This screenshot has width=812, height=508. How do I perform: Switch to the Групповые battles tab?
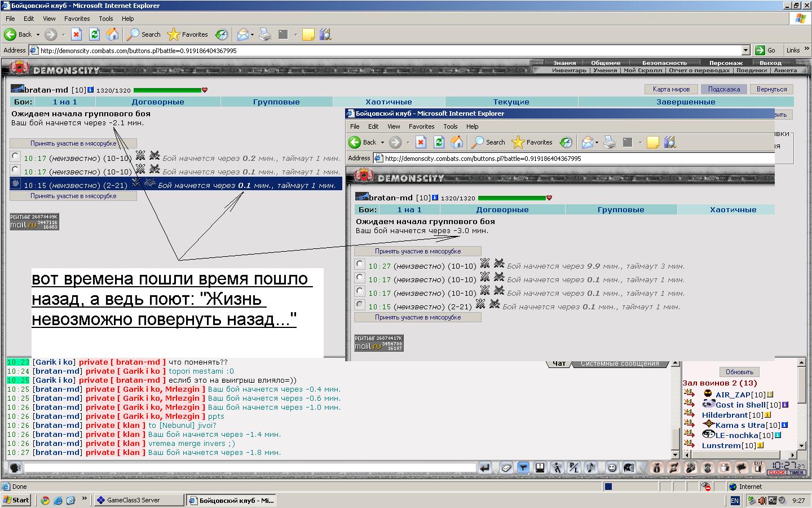click(x=276, y=102)
